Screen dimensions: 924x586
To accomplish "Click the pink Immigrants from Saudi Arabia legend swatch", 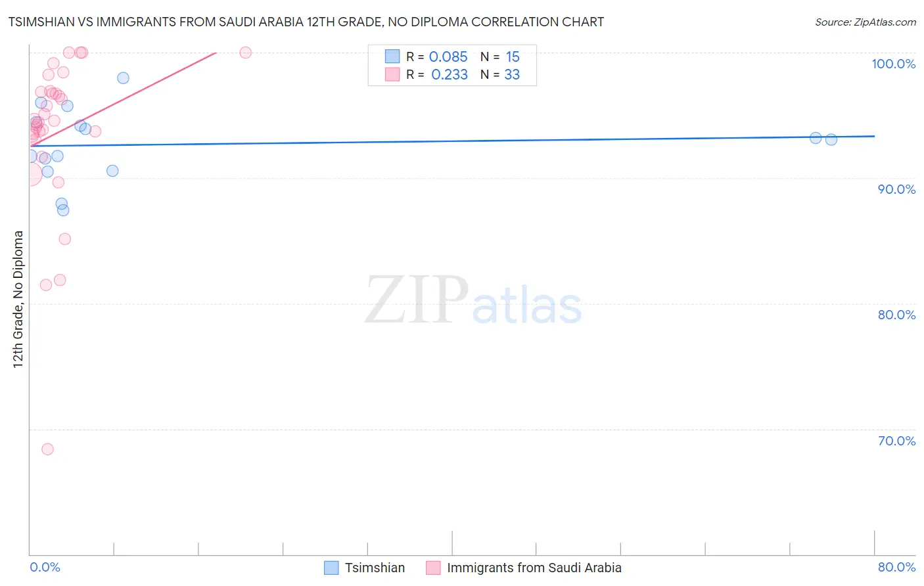I will (433, 568).
